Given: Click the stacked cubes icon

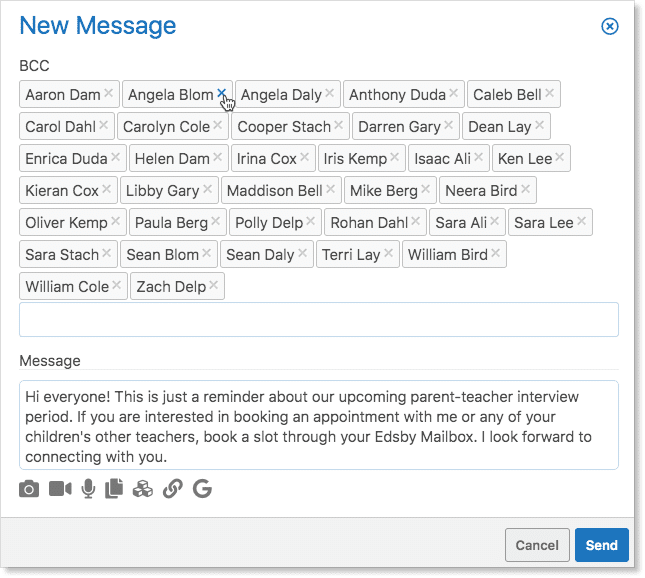Looking at the screenshot, I should click(142, 489).
